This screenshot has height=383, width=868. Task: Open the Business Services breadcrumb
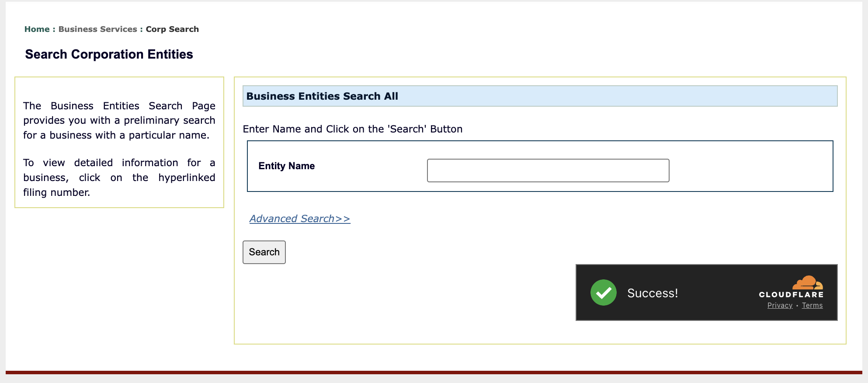(97, 29)
